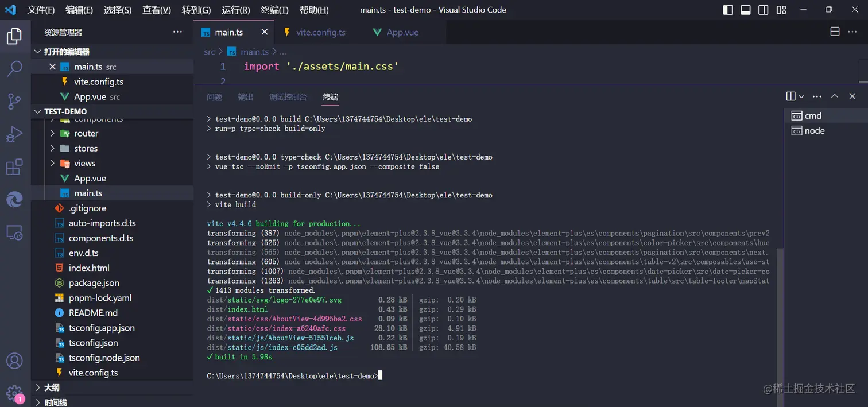
Task: Split the terminal
Action: pyautogui.click(x=791, y=96)
